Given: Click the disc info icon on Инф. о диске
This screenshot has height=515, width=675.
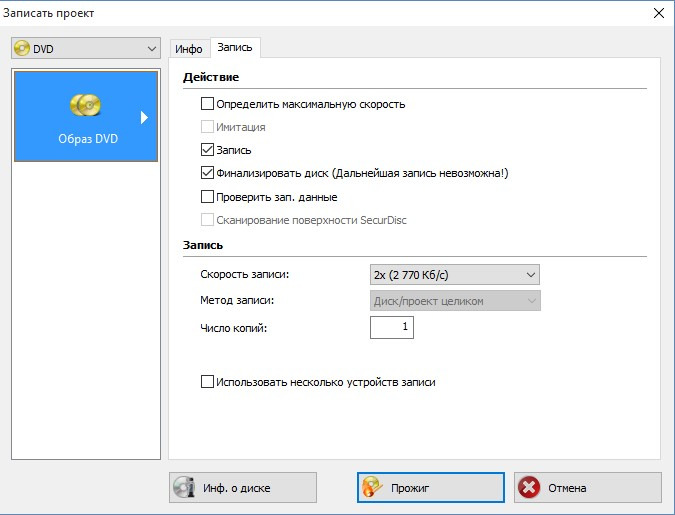Looking at the screenshot, I should (184, 487).
